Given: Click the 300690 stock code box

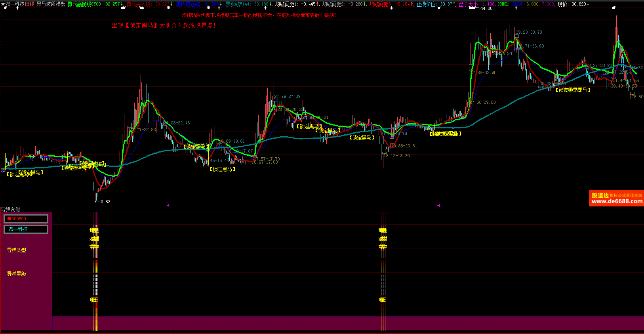Looking at the screenshot, I should (26, 219).
